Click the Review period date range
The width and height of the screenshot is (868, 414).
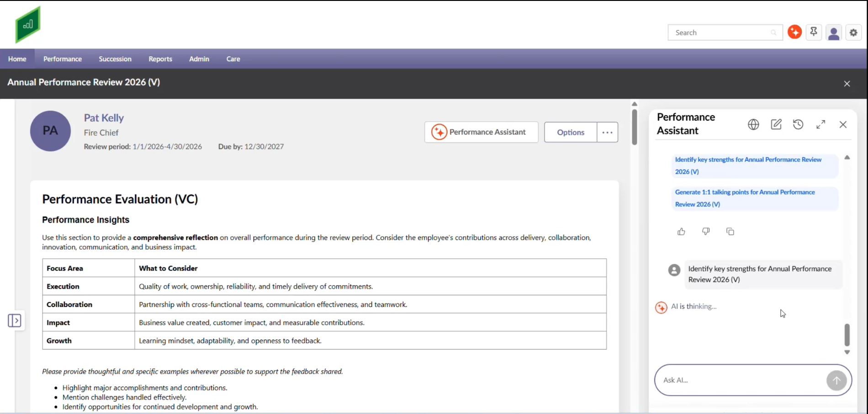tap(167, 147)
